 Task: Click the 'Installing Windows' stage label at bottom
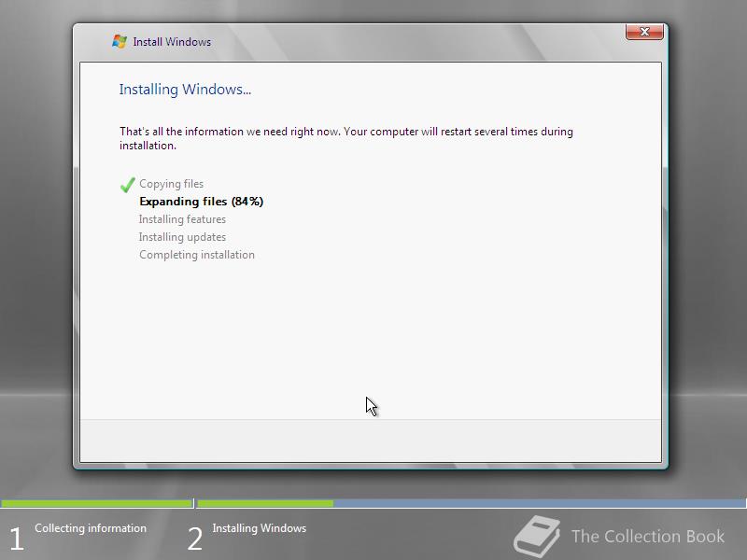[260, 528]
